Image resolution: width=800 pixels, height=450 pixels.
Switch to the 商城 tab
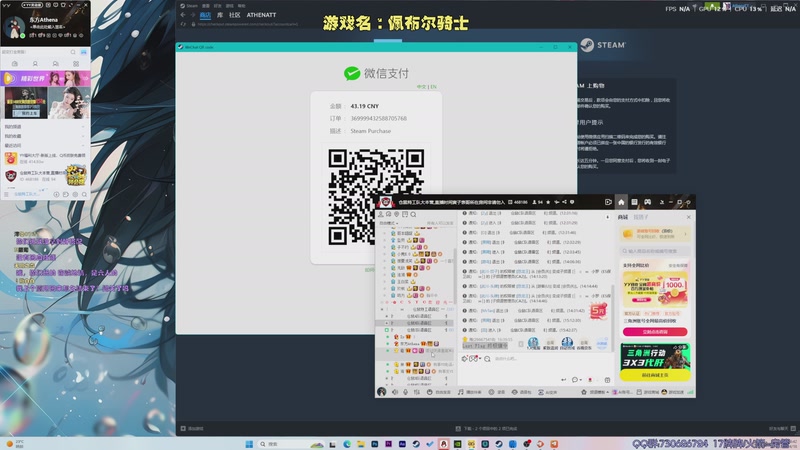pyautogui.click(x=623, y=217)
